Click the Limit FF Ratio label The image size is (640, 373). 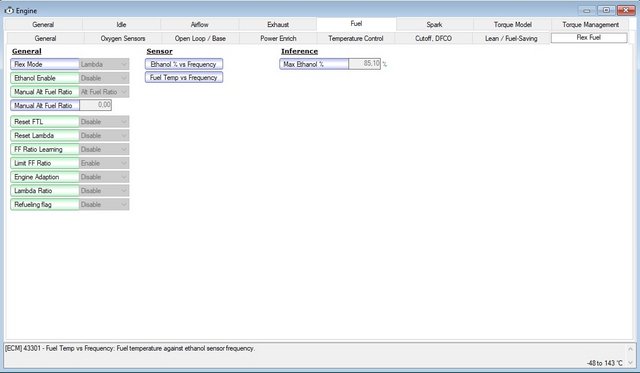click(x=44, y=163)
